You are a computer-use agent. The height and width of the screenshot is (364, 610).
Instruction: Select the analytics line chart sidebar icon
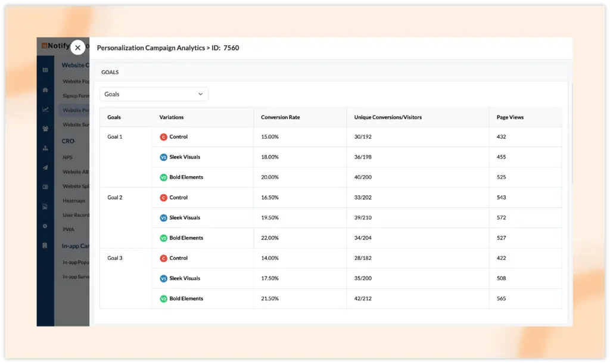(x=45, y=110)
